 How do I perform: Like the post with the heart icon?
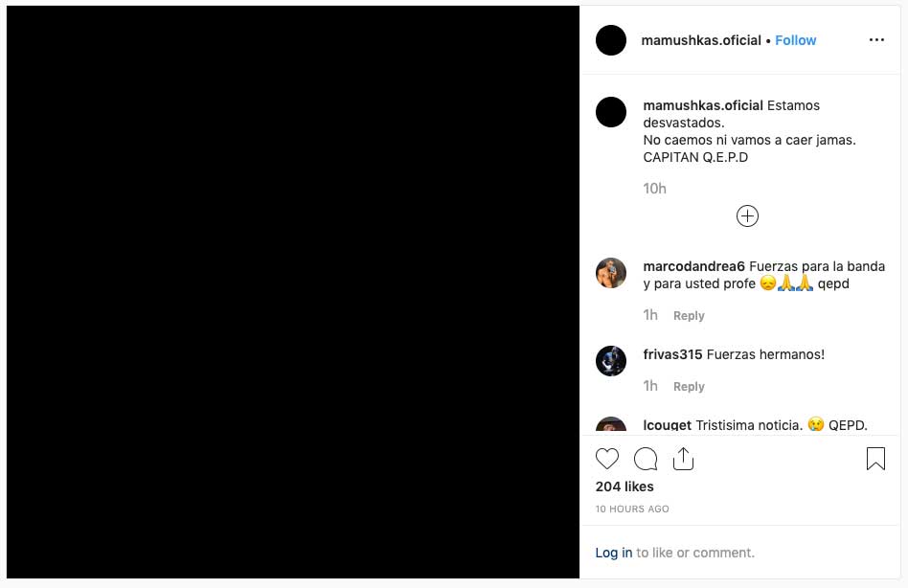pos(607,459)
